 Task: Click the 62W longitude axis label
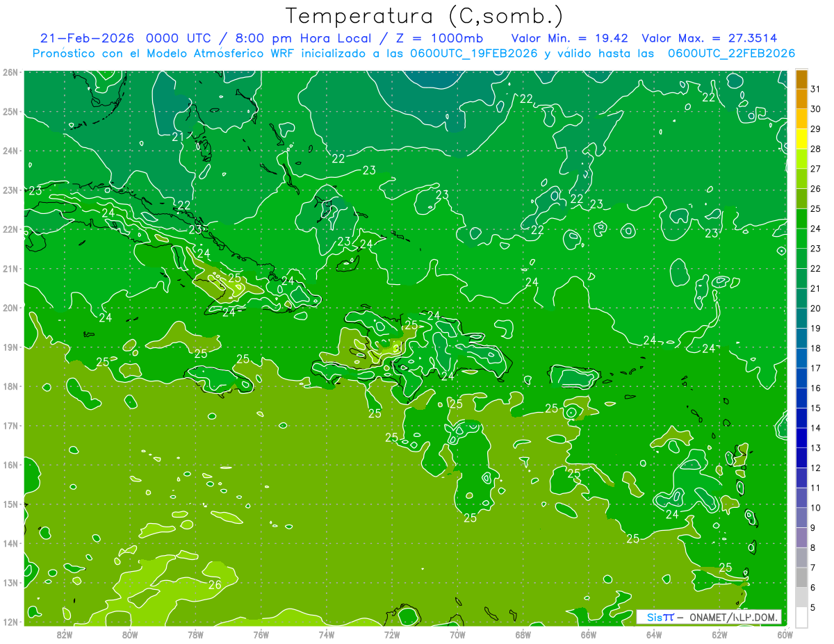click(x=719, y=634)
